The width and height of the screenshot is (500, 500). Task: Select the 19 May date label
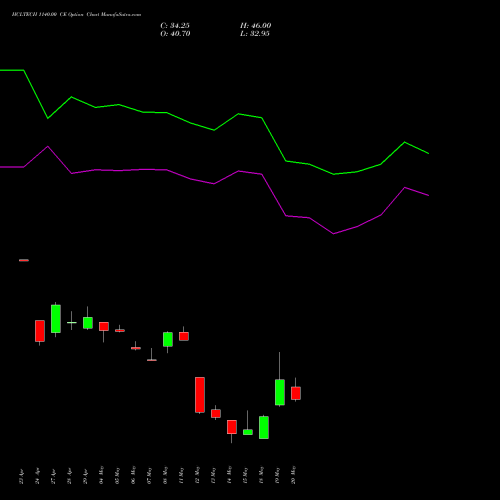(x=277, y=475)
